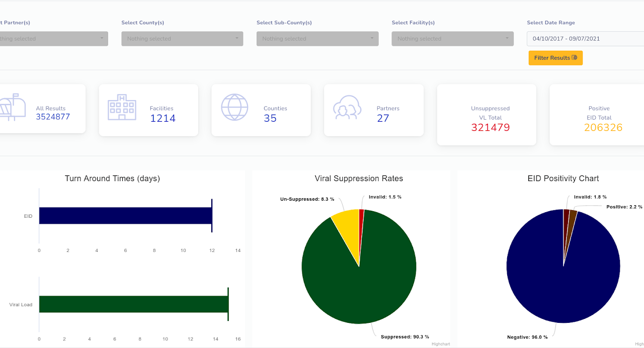Viewport: 644px width, 348px height.
Task: Click Unsuppressed VL Total value 321479
Action: (491, 128)
